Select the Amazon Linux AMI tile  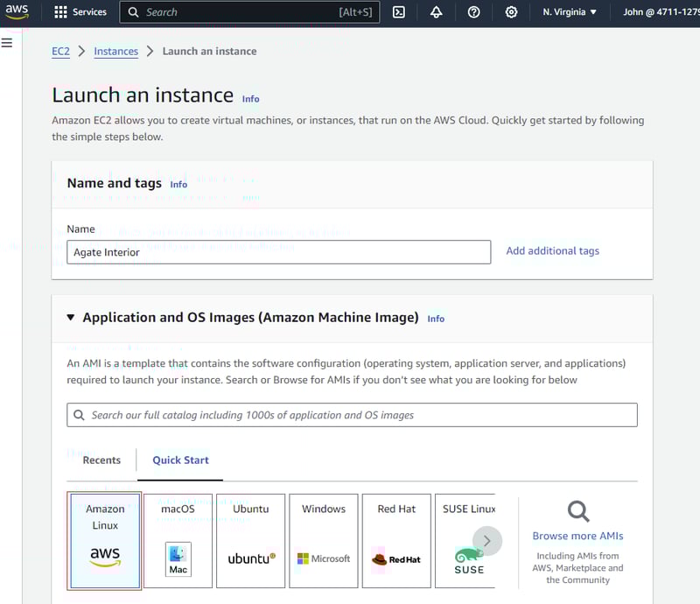[x=105, y=541]
